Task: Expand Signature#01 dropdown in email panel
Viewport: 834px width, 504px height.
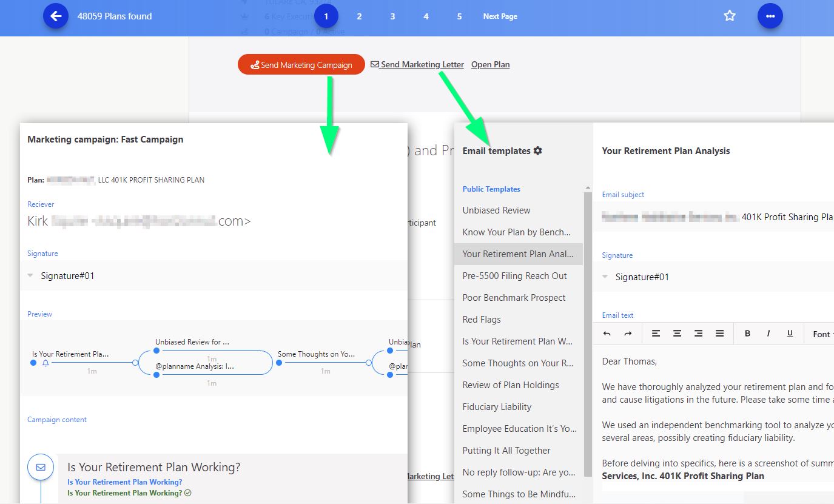Action: coord(605,277)
